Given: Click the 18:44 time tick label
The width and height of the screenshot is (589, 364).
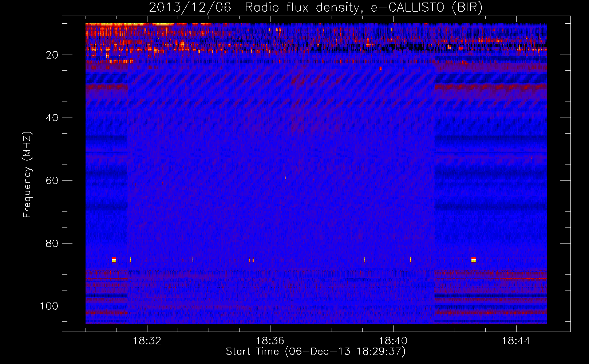Looking at the screenshot, I should [x=516, y=341].
